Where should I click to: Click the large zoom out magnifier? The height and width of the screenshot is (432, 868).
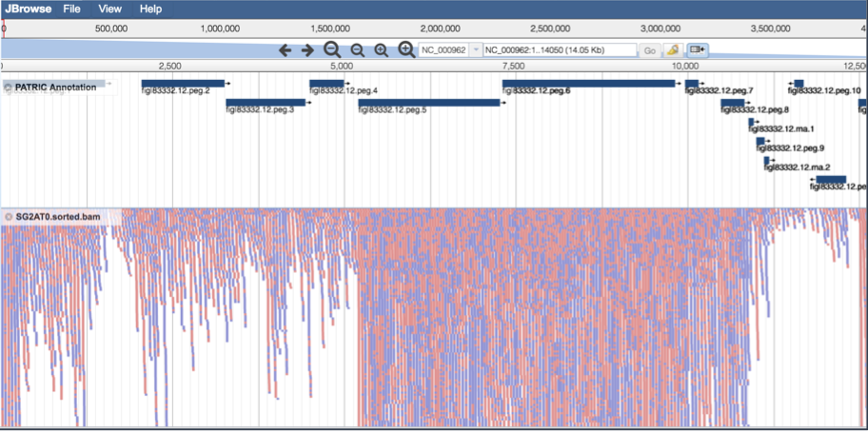(x=332, y=50)
